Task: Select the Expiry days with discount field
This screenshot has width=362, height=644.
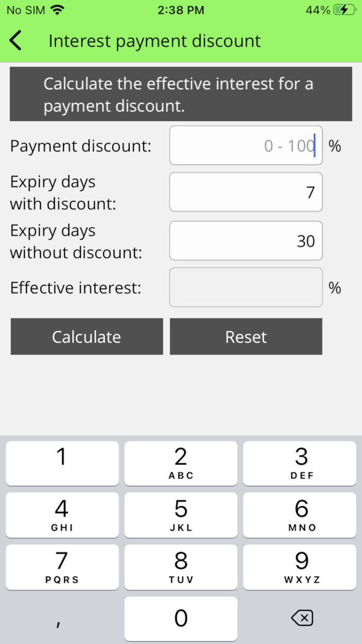Action: pos(246,192)
